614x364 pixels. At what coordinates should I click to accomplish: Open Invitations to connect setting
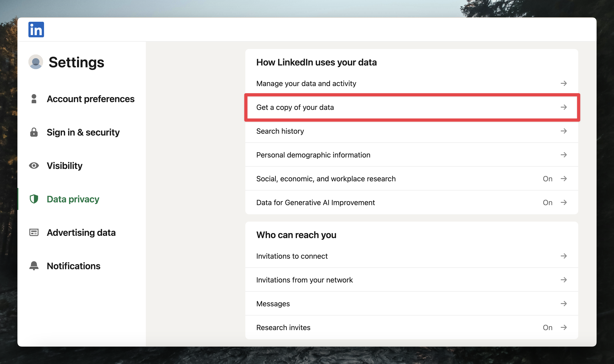tap(292, 256)
